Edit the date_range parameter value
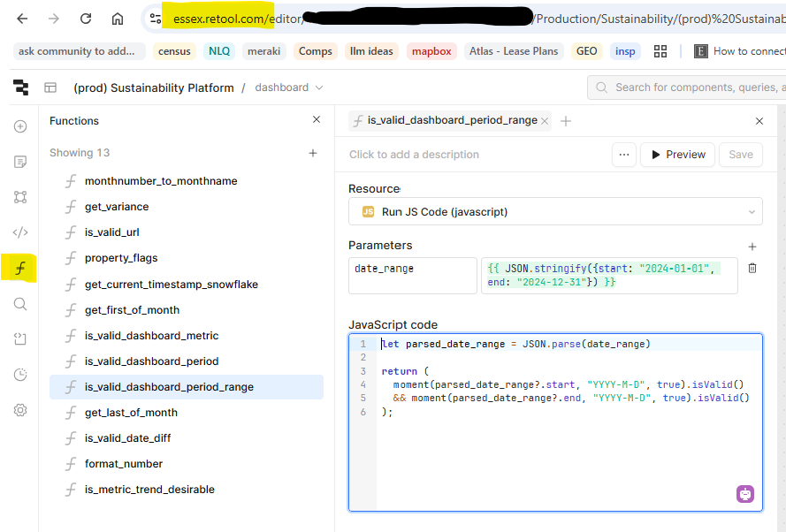 click(x=609, y=275)
